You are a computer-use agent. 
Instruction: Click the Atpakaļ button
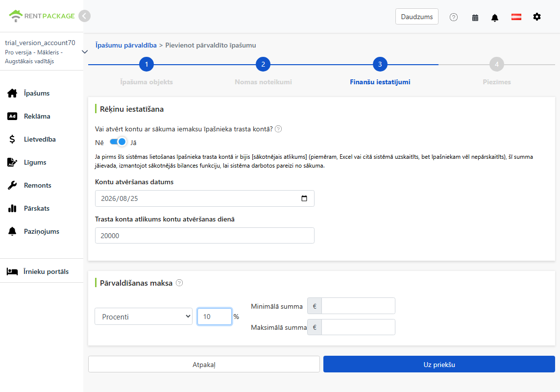point(204,365)
